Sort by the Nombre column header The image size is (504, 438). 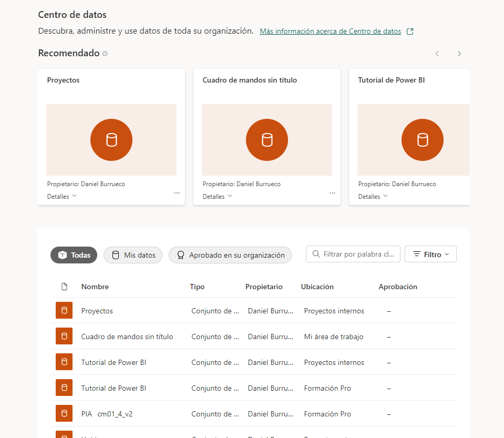[95, 287]
